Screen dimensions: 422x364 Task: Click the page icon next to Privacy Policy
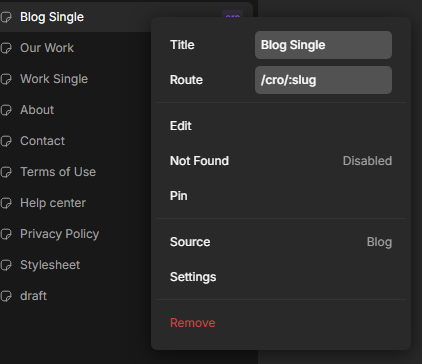pyautogui.click(x=6, y=234)
